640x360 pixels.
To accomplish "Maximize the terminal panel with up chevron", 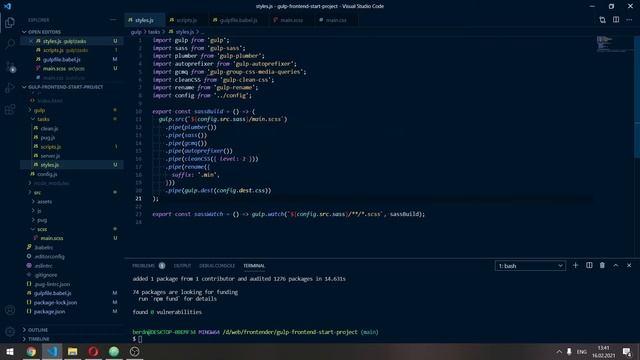I will [616, 265].
